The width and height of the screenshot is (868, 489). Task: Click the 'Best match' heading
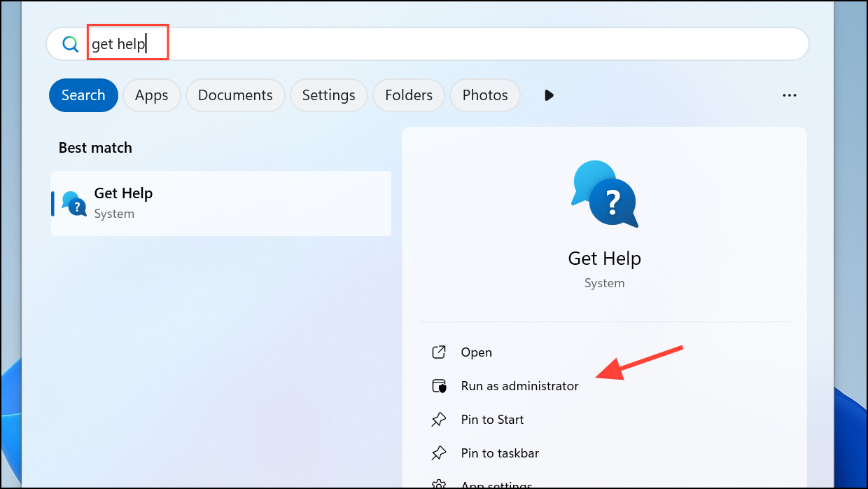[95, 148]
